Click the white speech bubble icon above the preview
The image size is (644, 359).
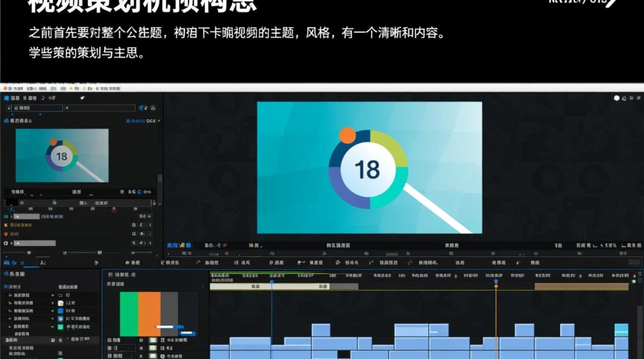point(617,98)
